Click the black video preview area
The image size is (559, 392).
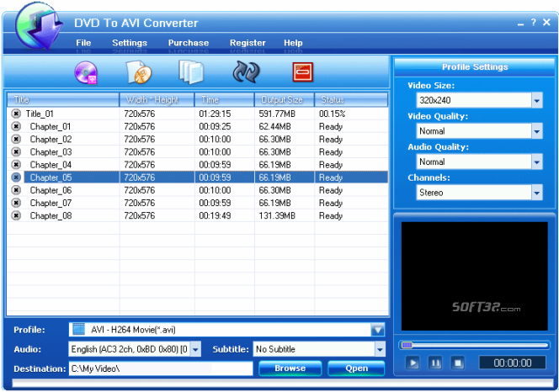(x=475, y=276)
